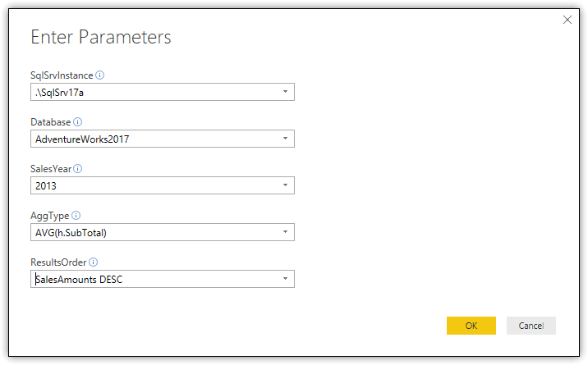Expand the SalesYear dropdown arrow
The image size is (588, 365).
pos(284,185)
